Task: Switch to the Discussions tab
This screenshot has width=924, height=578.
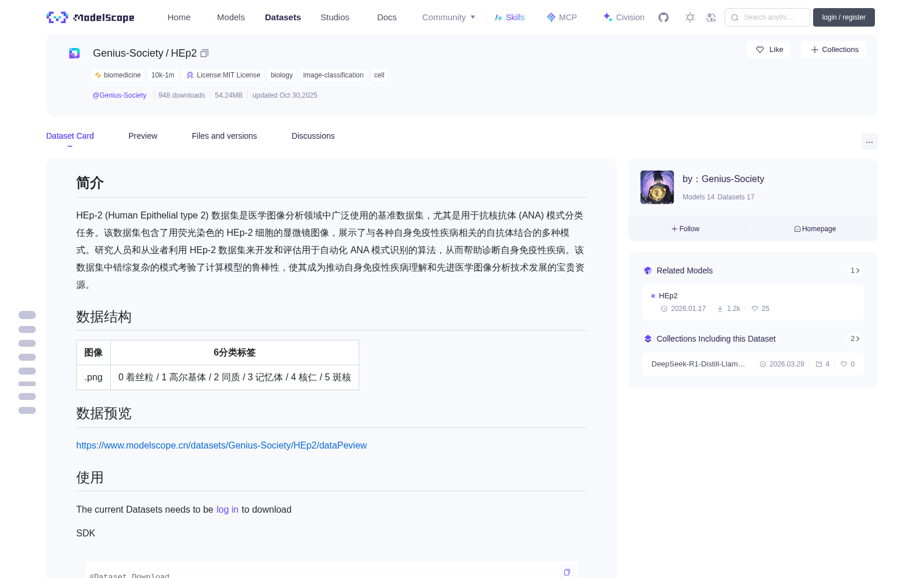Action: tap(313, 136)
